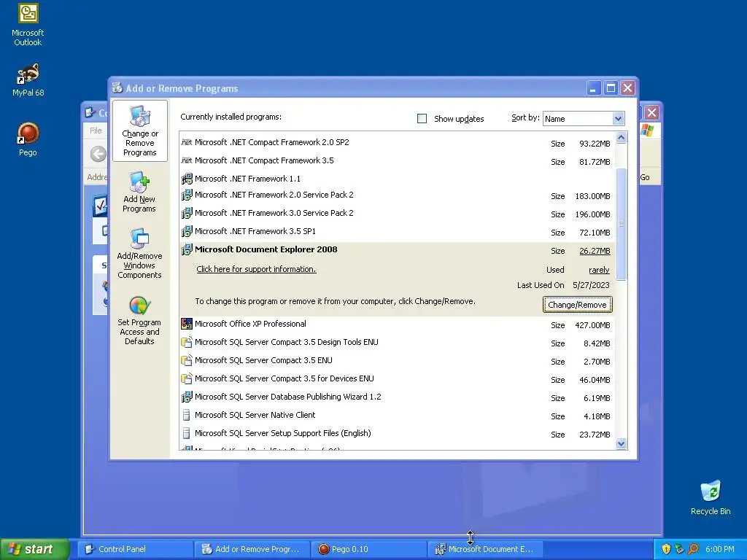
Task: Click icon of Microsoft Document Explorer 2008
Action: tap(187, 249)
